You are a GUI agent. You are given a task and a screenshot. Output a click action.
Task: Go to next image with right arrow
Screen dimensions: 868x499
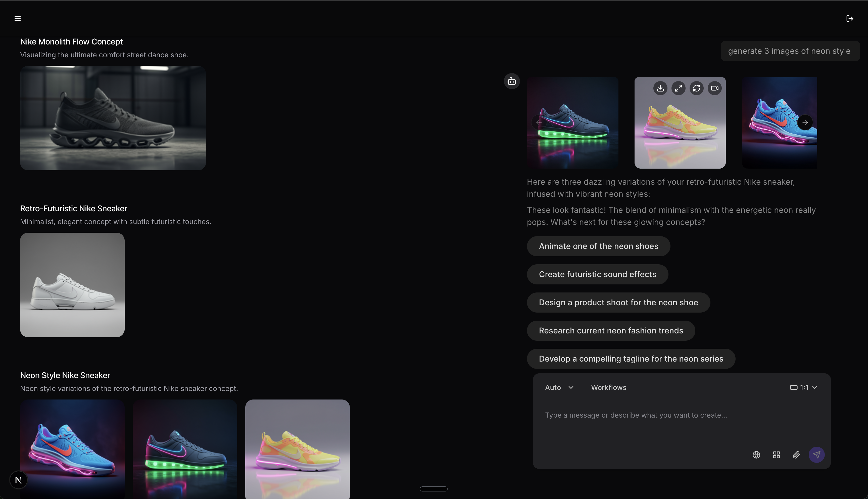coord(805,122)
